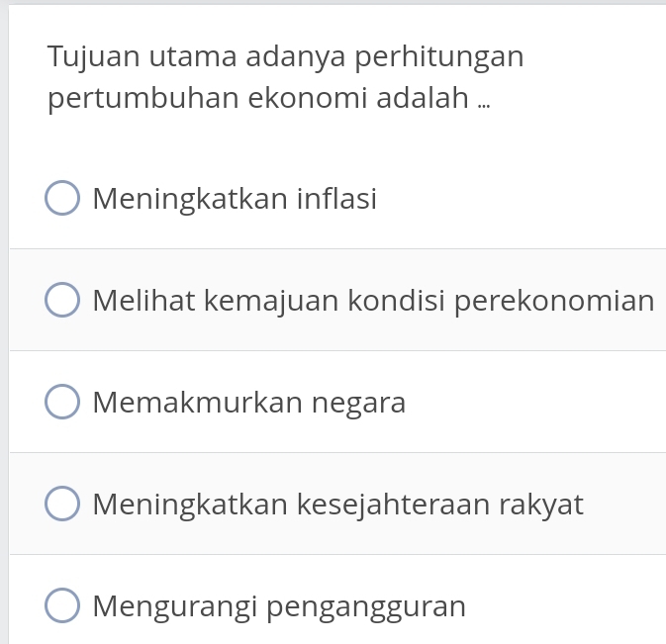Click the 'Memakmurkan negara' option text

click(x=248, y=404)
